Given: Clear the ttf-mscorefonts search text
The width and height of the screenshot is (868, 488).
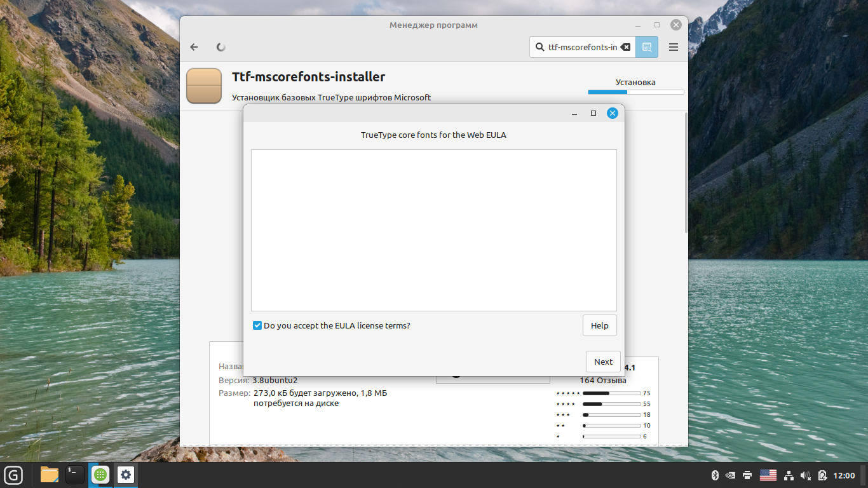Looking at the screenshot, I should point(625,47).
